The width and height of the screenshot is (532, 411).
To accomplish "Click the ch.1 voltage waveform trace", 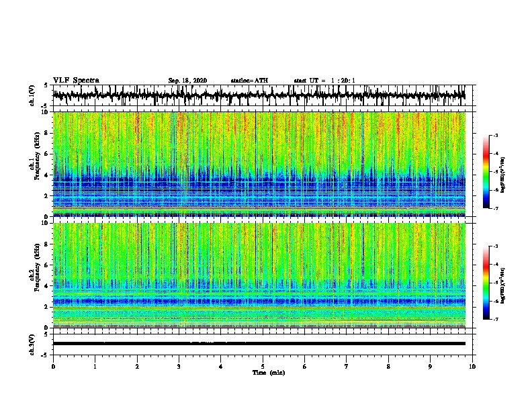I will click(x=259, y=95).
